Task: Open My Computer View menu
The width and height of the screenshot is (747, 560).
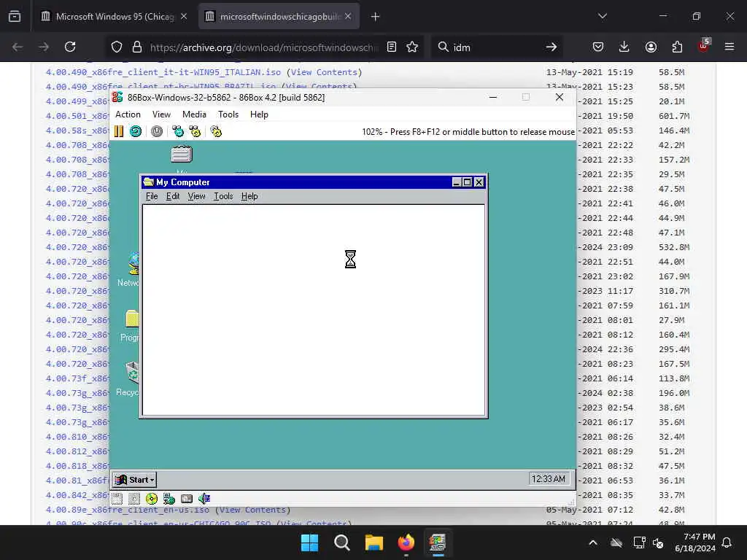Action: [196, 196]
